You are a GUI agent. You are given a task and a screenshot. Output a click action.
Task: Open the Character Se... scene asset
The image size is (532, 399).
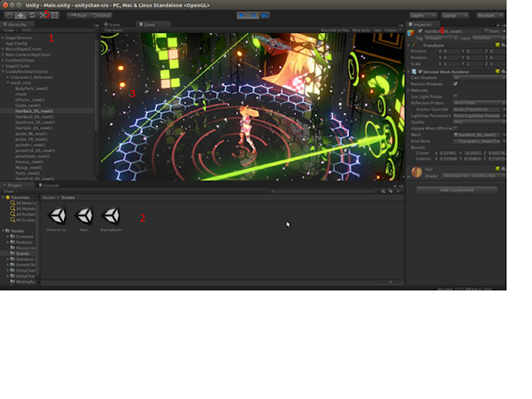tap(57, 218)
